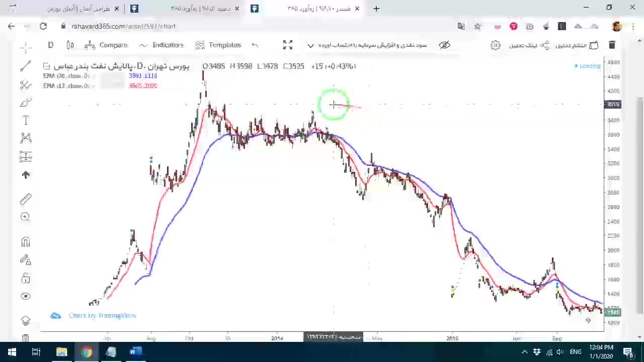Go back in the browser
Image resolution: width=644 pixels, height=362 pixels.
(11, 26)
